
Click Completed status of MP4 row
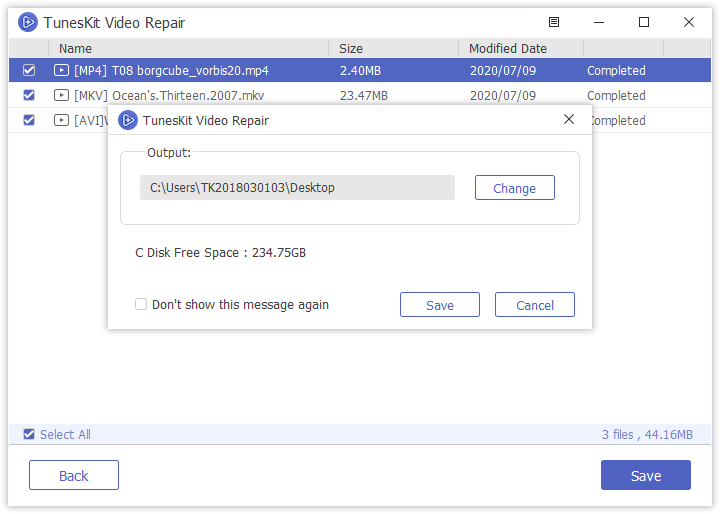point(616,70)
